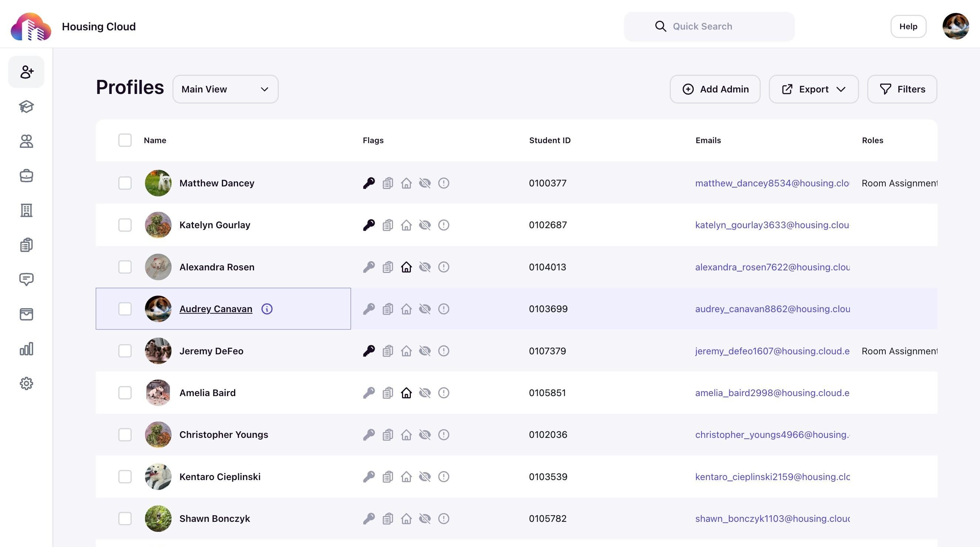Image resolution: width=980 pixels, height=547 pixels.
Task: Click Matthew Dancey's key flag icon
Action: pyautogui.click(x=369, y=183)
